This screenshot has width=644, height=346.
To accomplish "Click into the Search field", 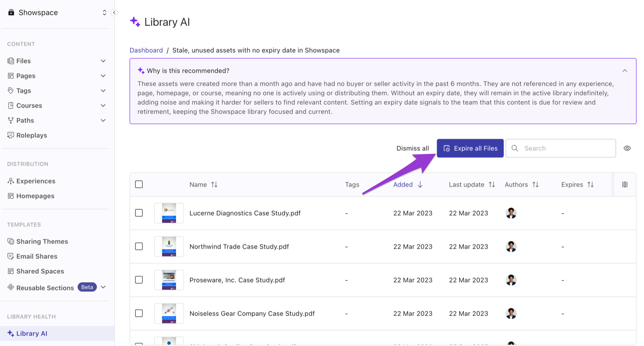I will pos(561,148).
